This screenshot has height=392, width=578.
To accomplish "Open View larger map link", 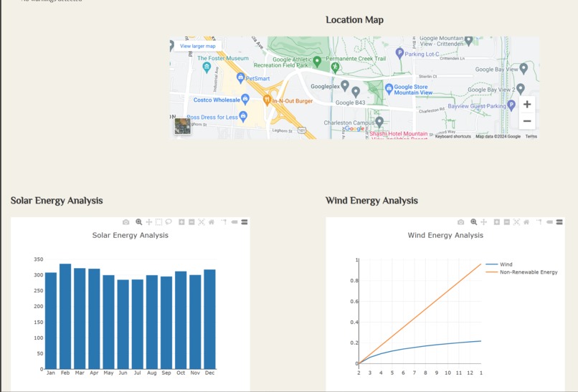I will [x=198, y=46].
